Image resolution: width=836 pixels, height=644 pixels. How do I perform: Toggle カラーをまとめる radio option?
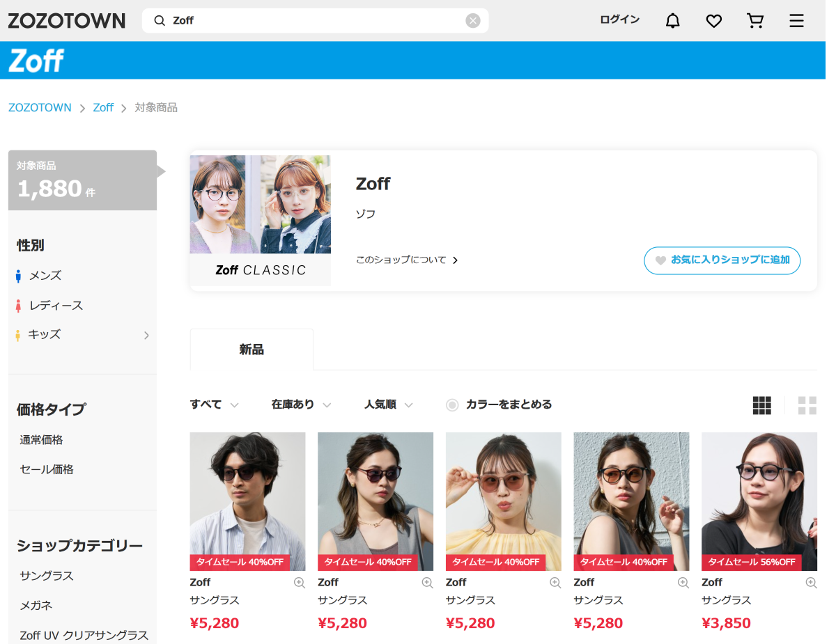point(452,405)
